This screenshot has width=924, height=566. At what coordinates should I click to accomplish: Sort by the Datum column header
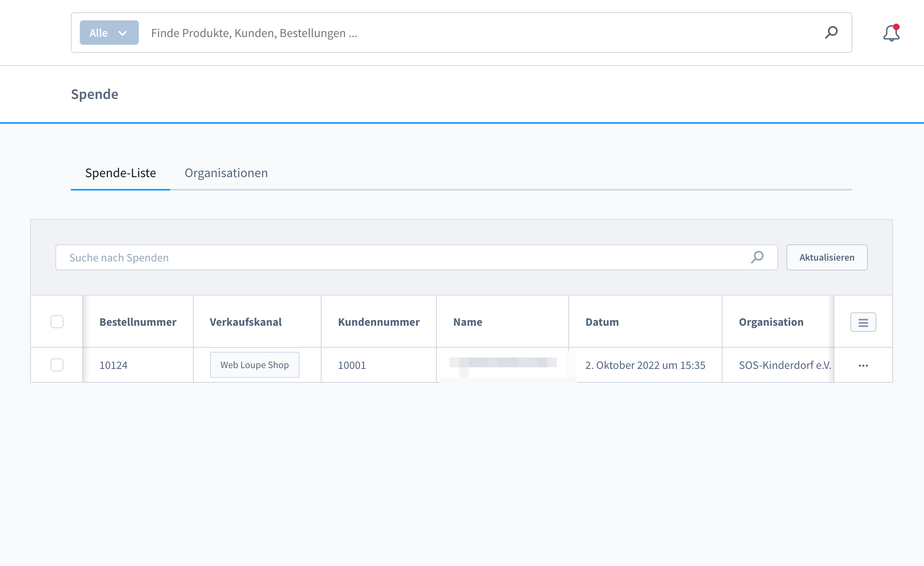[645, 322]
